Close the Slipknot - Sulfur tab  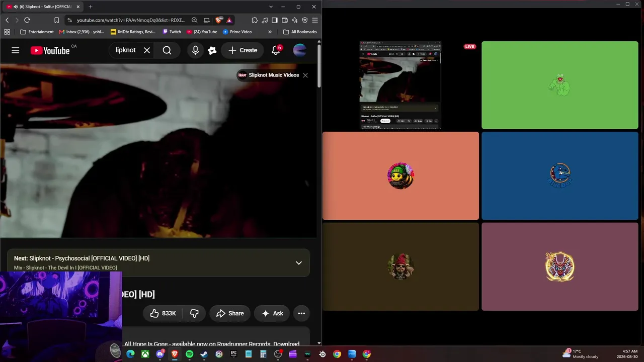pos(78,7)
